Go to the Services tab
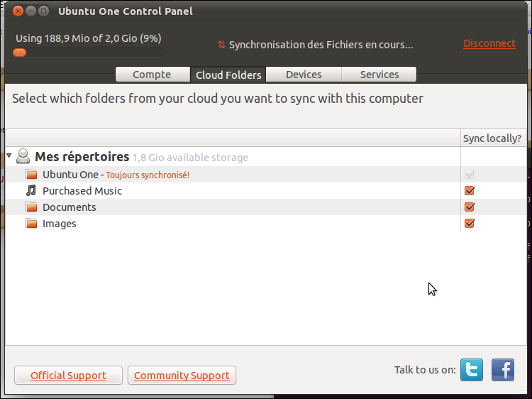 379,75
